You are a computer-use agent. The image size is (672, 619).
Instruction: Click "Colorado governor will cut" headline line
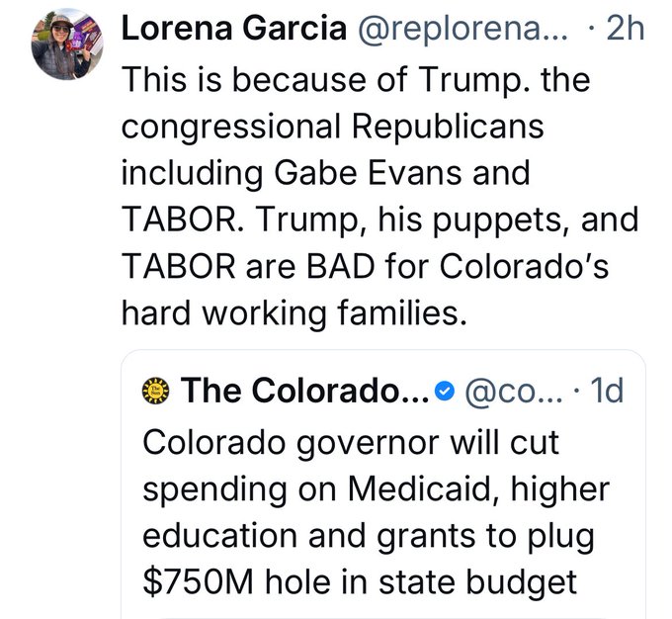pos(351,440)
